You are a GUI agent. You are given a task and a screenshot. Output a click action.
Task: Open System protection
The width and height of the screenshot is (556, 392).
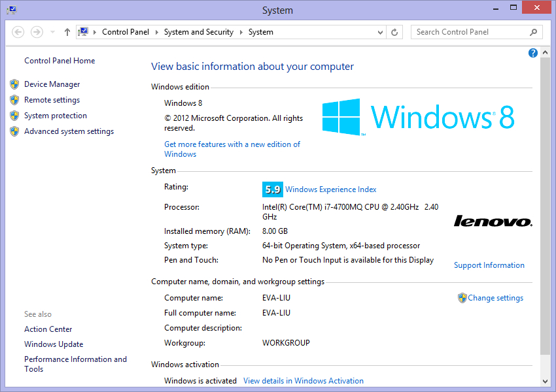56,116
